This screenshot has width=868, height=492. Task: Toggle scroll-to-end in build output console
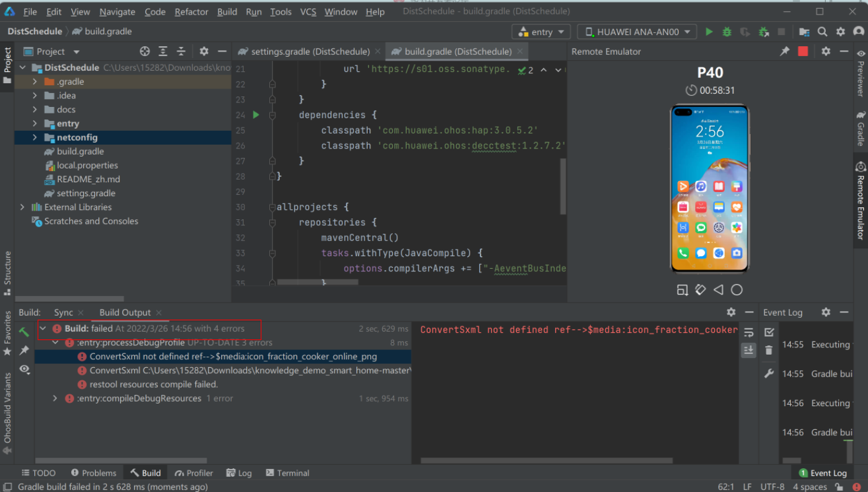tap(749, 350)
